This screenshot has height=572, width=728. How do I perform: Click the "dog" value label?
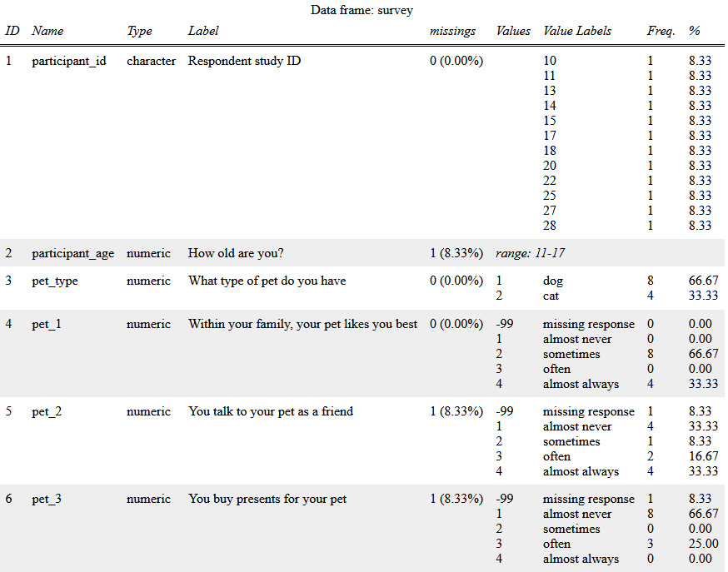(552, 281)
